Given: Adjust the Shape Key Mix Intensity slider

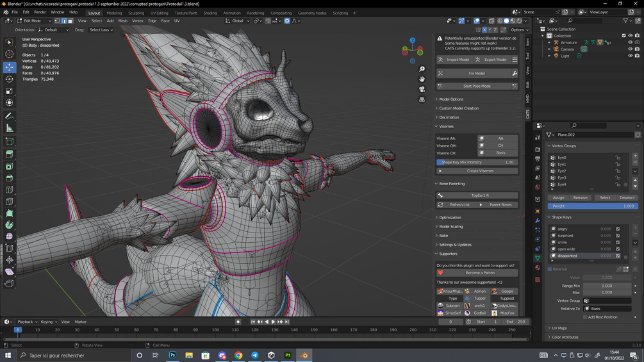Looking at the screenshot, I should point(477,162).
